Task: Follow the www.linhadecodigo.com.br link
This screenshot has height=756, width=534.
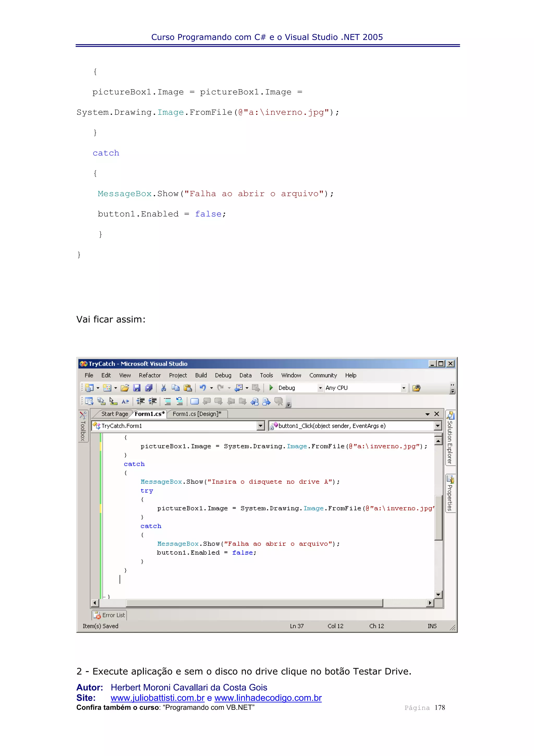Action: click(x=268, y=698)
